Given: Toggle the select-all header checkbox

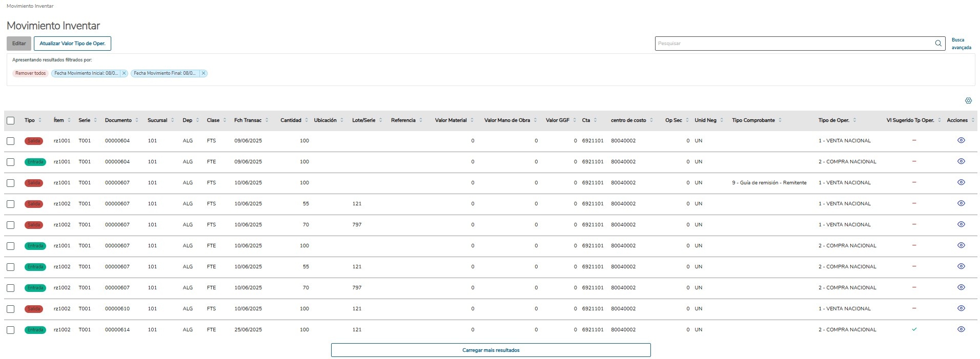Looking at the screenshot, I should click(x=11, y=121).
